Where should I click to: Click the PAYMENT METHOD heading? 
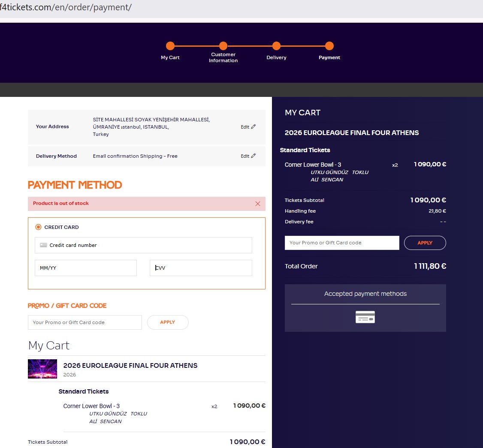75,185
